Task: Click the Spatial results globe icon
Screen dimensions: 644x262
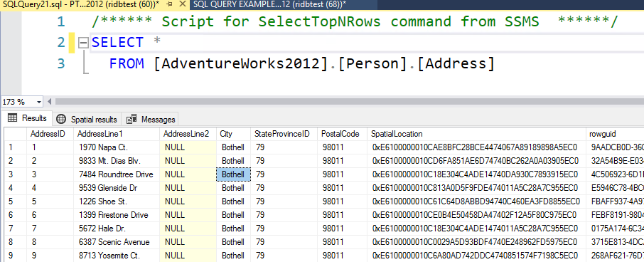Action: pyautogui.click(x=61, y=120)
